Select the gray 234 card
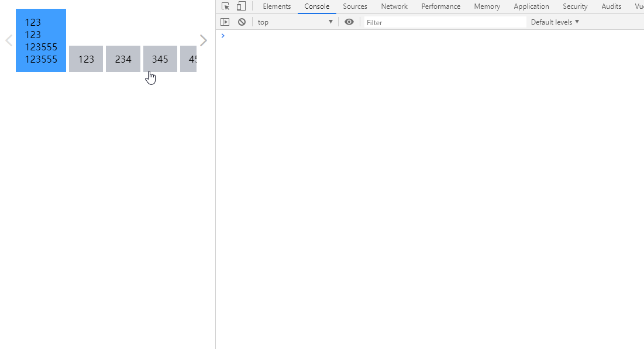644x349 pixels. [x=123, y=59]
